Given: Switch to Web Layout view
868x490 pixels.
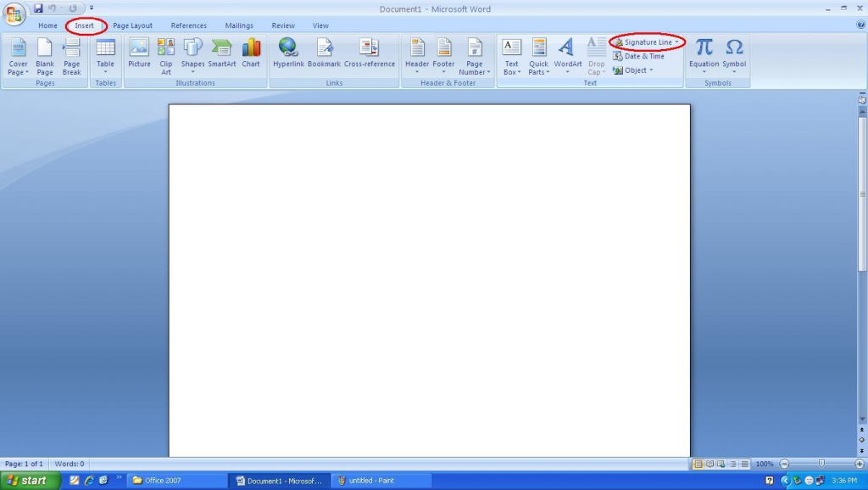Looking at the screenshot, I should tap(721, 464).
